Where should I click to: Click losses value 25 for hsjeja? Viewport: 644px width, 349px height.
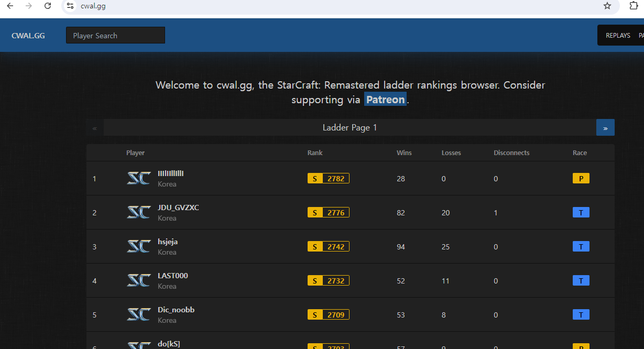coord(446,247)
